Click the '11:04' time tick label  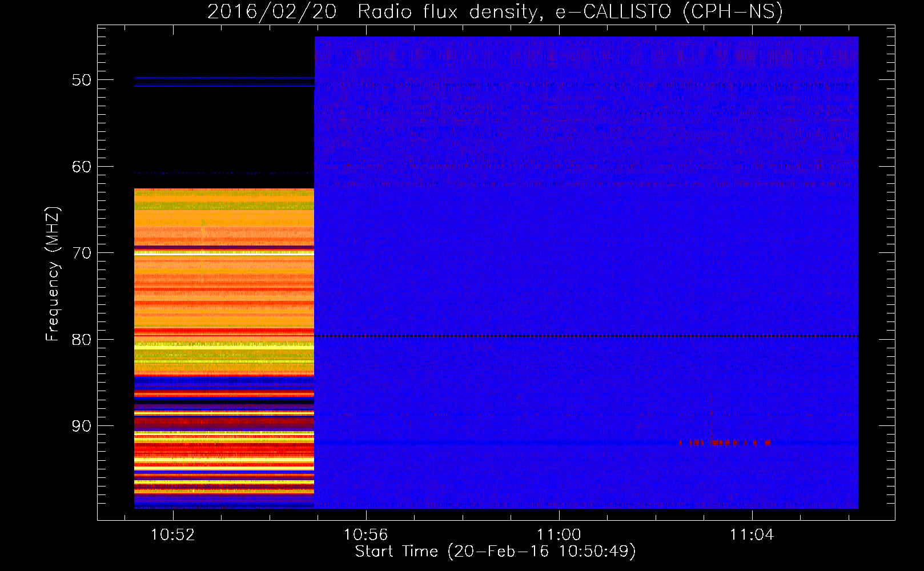752,535
